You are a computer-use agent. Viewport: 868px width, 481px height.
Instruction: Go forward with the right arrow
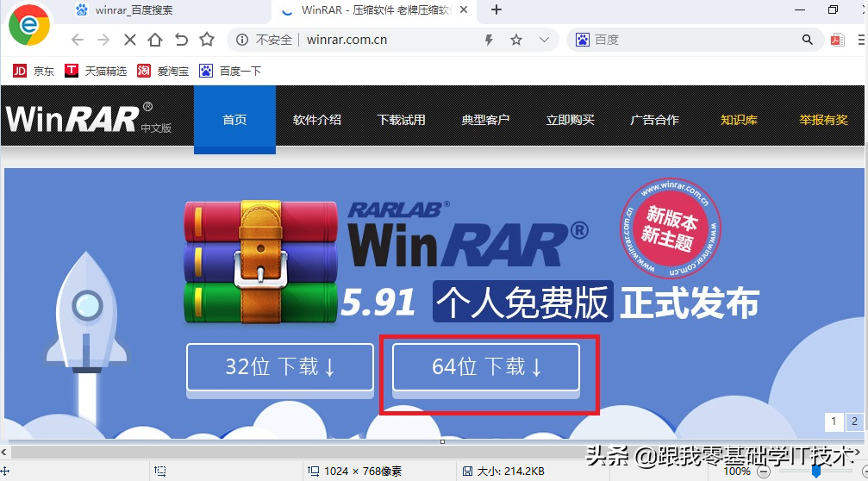pyautogui.click(x=103, y=40)
